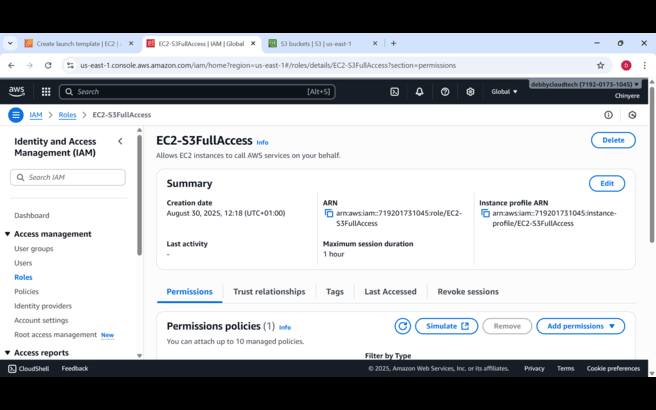Collapse the Access reports section
656x410 pixels.
(x=8, y=353)
